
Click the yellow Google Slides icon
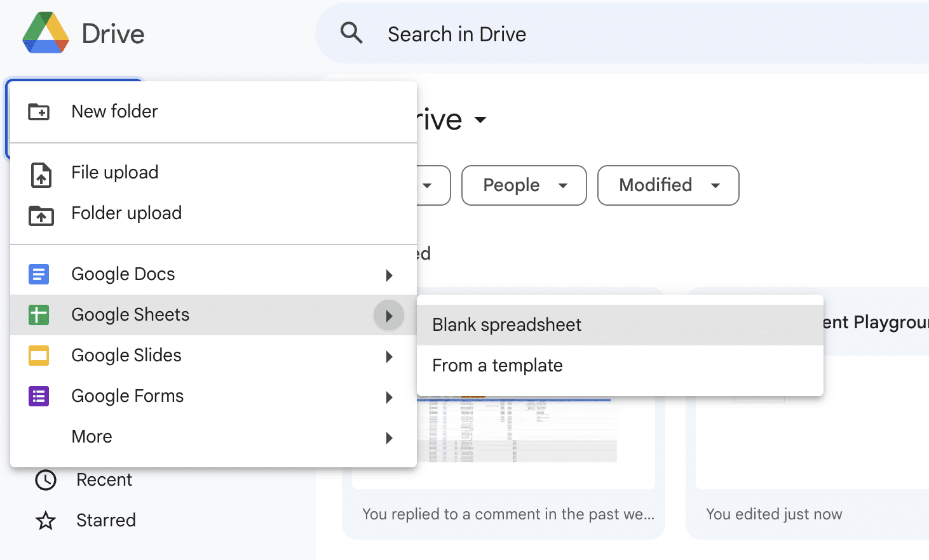(x=39, y=356)
